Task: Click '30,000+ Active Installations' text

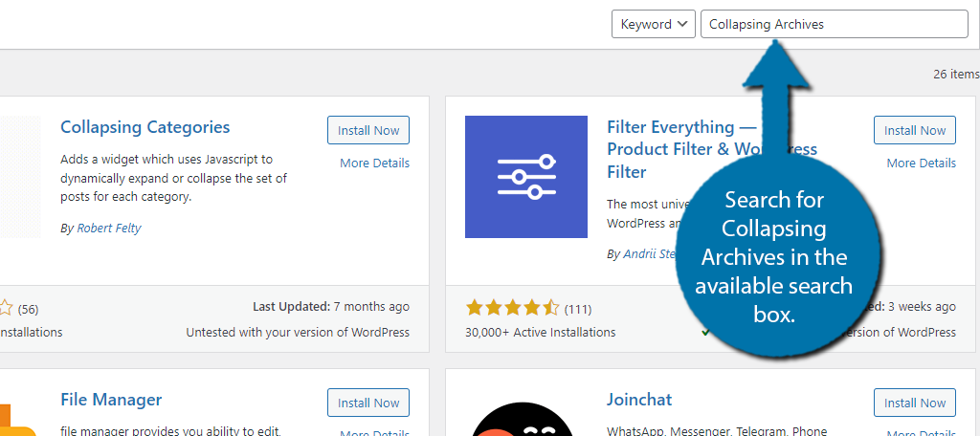Action: click(x=540, y=333)
